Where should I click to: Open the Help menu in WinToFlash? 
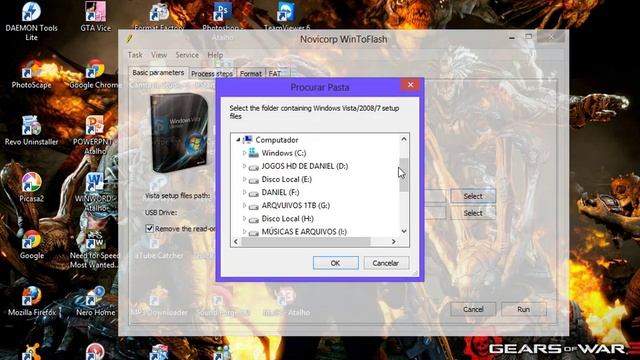[x=215, y=55]
